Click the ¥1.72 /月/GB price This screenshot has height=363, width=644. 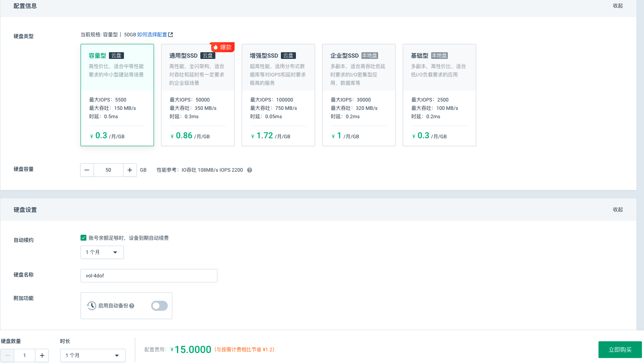point(271,136)
